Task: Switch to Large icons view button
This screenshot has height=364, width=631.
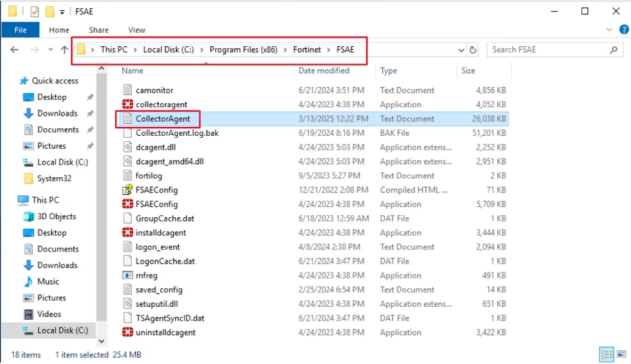Action: 622,354
